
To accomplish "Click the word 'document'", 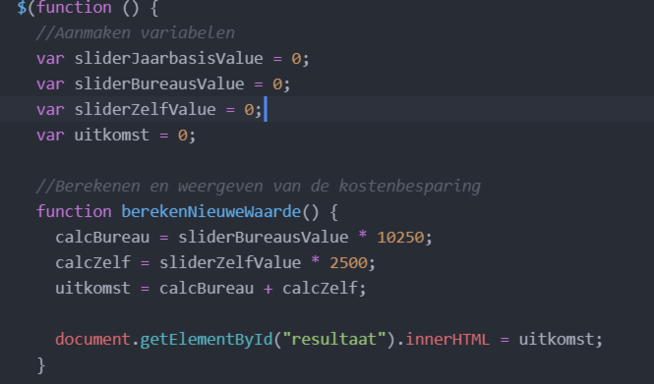I will pyautogui.click(x=93, y=339).
